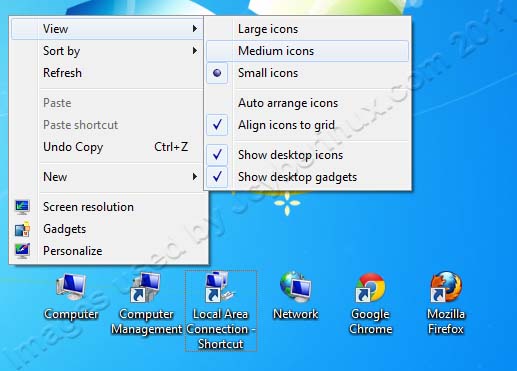517x371 pixels.
Task: Expand the Sort by submenu arrow
Action: 195,51
